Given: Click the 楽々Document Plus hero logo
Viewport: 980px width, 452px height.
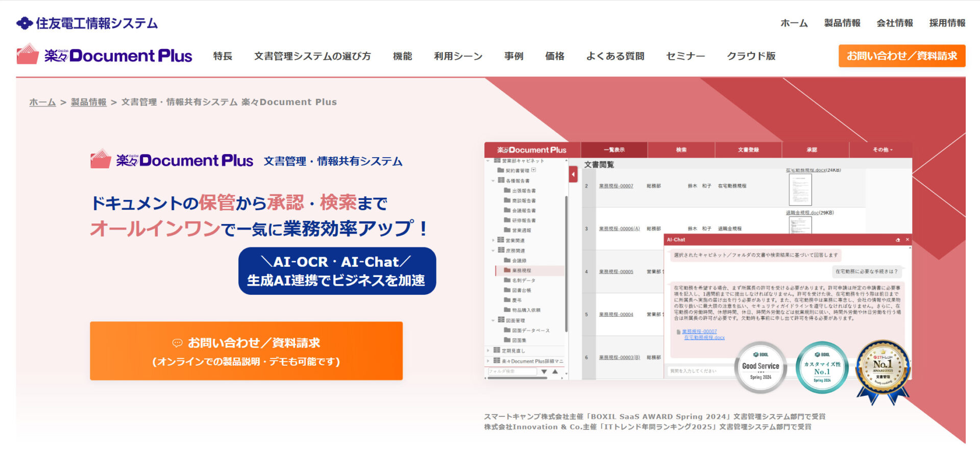Looking at the screenshot, I should (171, 160).
